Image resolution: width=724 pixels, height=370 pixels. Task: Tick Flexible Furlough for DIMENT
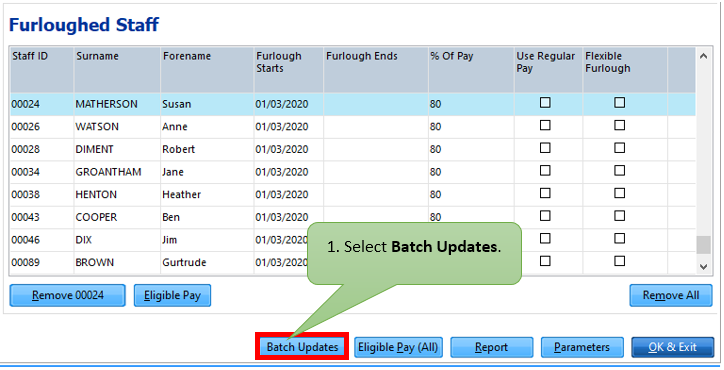tap(620, 148)
